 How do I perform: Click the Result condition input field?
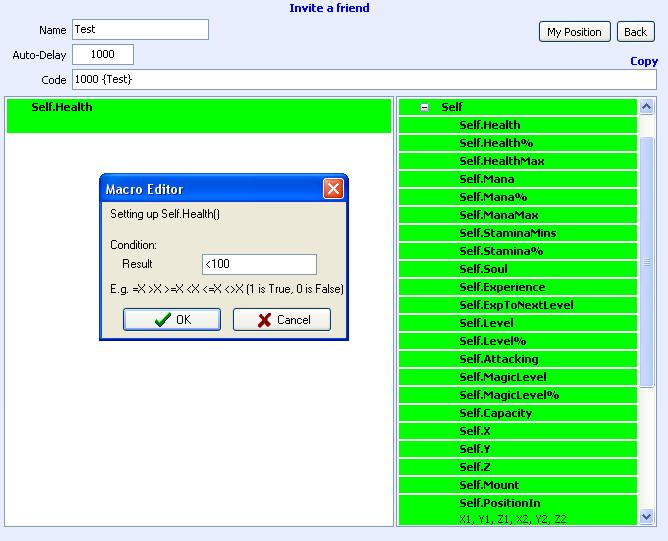(259, 264)
